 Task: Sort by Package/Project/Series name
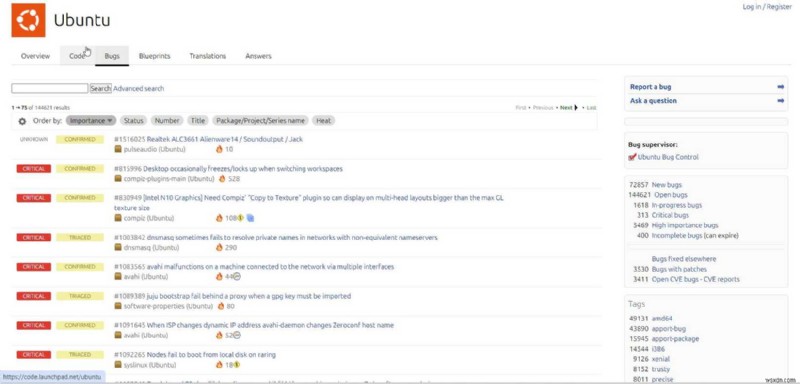coord(261,121)
